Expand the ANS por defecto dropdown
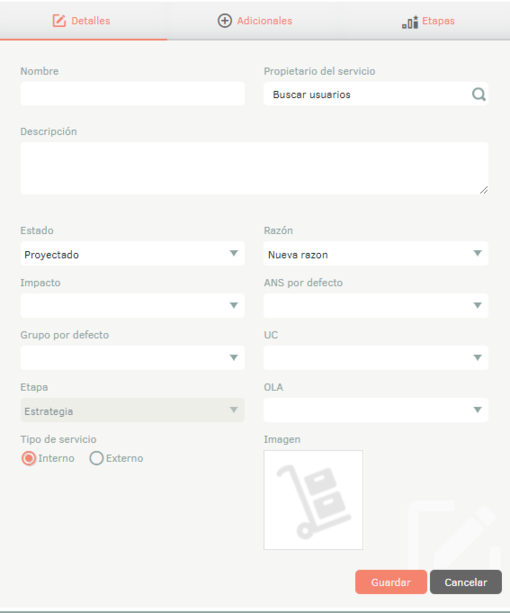The width and height of the screenshot is (510, 613). pos(376,306)
